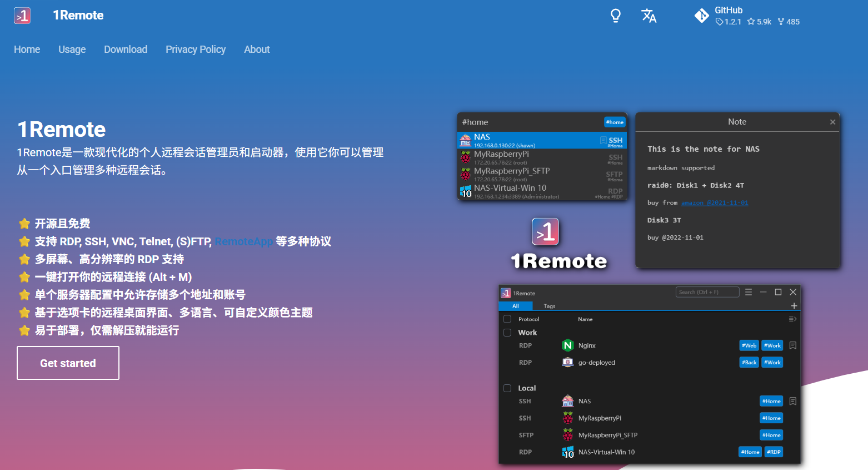Click #Home tag on MyRaspberryPi row
The image size is (868, 470).
771,418
